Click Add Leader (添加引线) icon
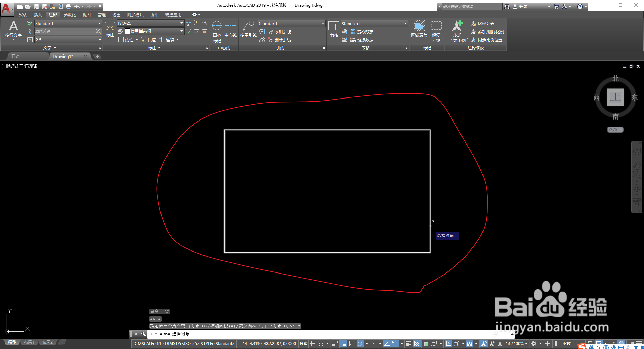This screenshot has width=644, height=349. pos(270,31)
